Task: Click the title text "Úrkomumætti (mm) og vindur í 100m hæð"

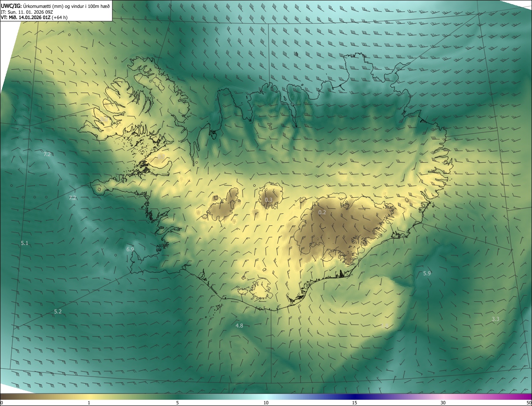Action: pos(66,6)
